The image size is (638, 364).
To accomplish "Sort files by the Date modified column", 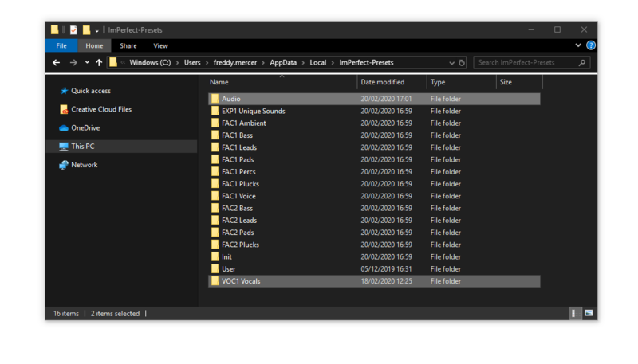I will [382, 82].
